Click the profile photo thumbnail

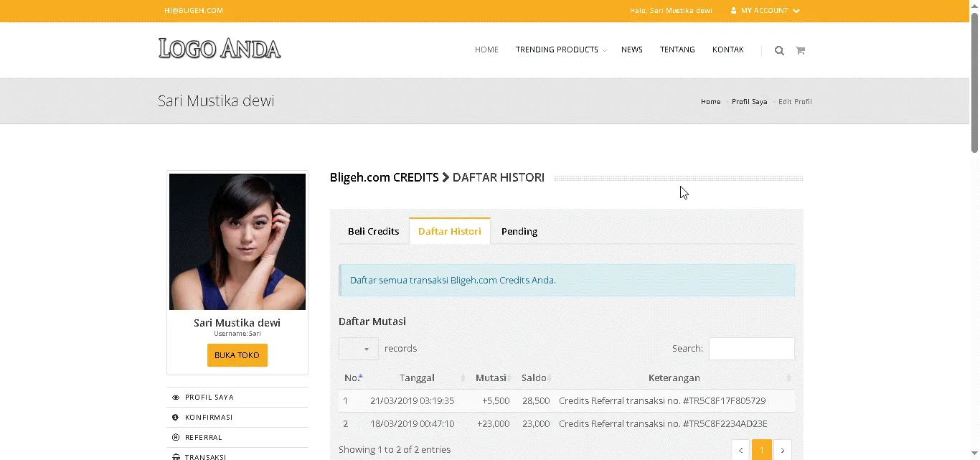(x=237, y=242)
